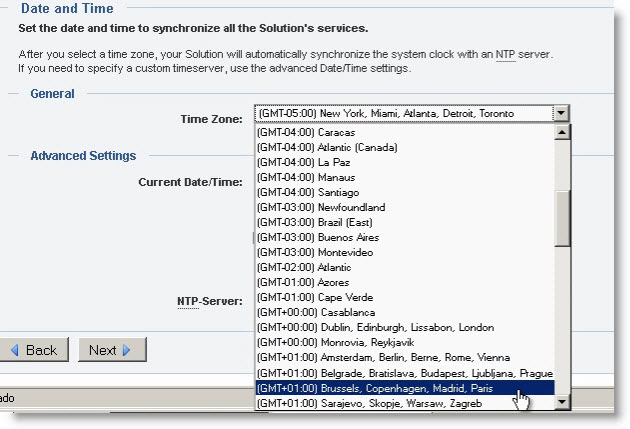
Task: Click the Back button
Action: [x=34, y=350]
